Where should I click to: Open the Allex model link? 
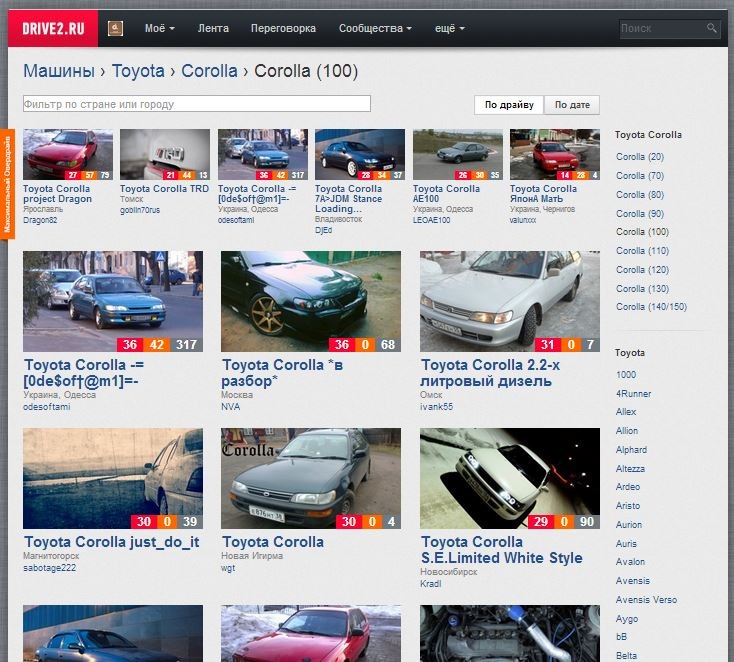[626, 412]
